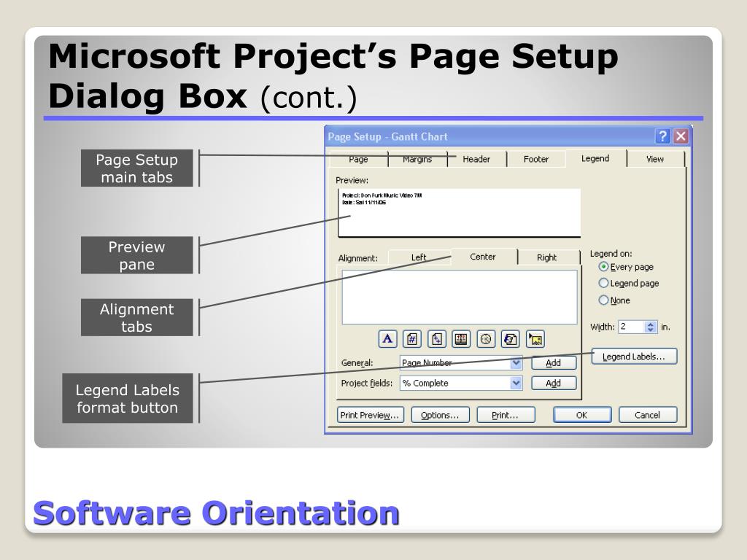Select the Right alignment tab
The width and height of the screenshot is (747, 560).
[547, 257]
